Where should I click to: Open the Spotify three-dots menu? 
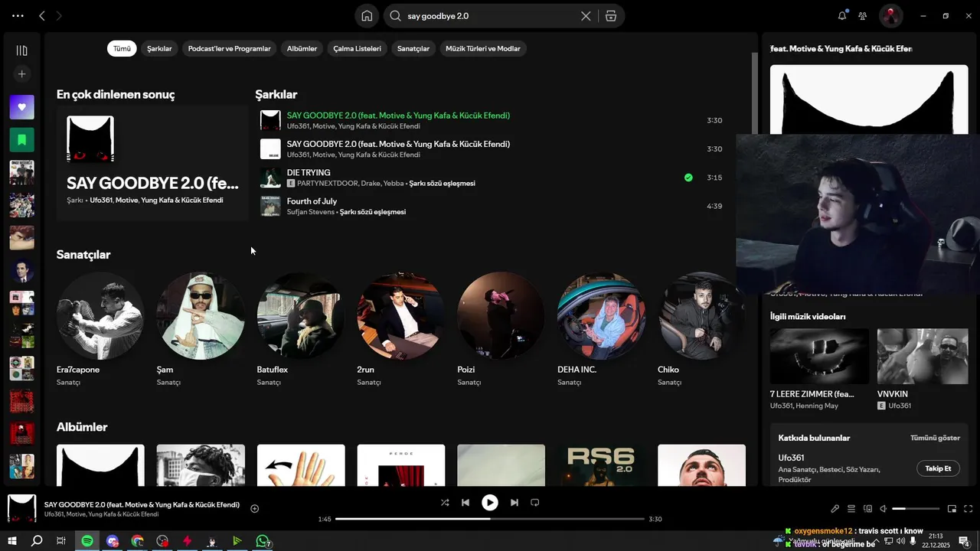[x=18, y=15]
